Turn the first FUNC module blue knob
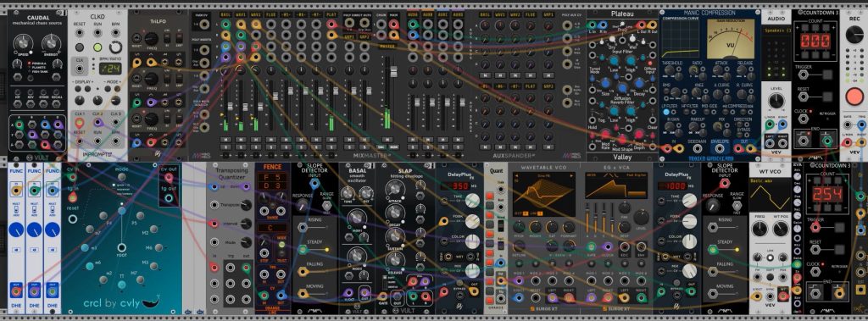The image size is (868, 321). tap(17, 230)
